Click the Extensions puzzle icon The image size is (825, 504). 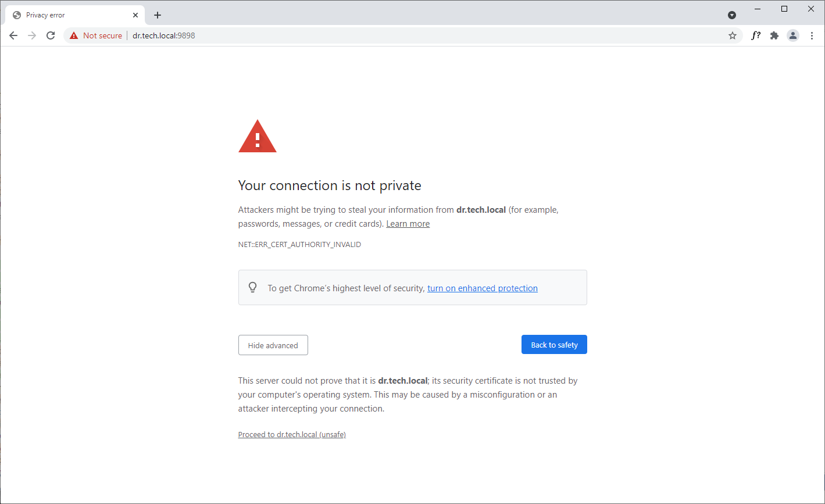[x=774, y=35]
